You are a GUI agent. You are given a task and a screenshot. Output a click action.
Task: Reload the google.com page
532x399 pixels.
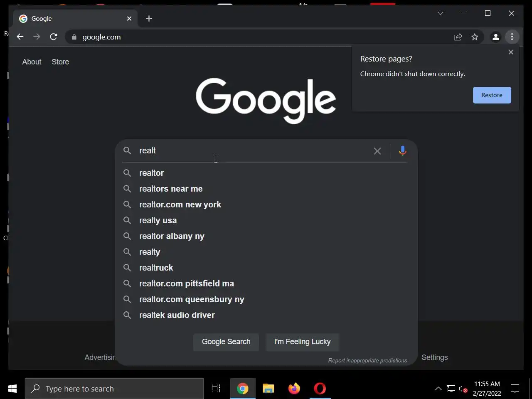click(x=54, y=37)
